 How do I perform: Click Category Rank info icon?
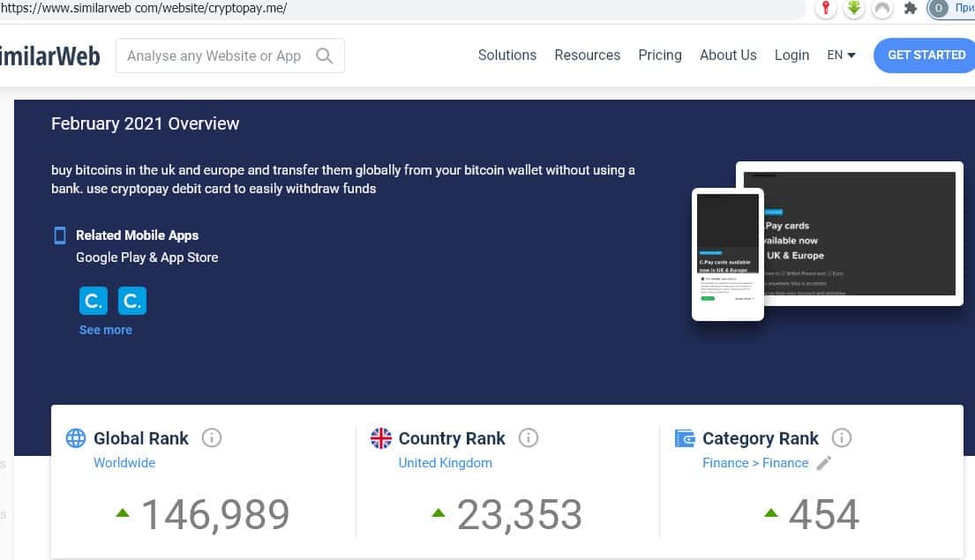pos(842,437)
